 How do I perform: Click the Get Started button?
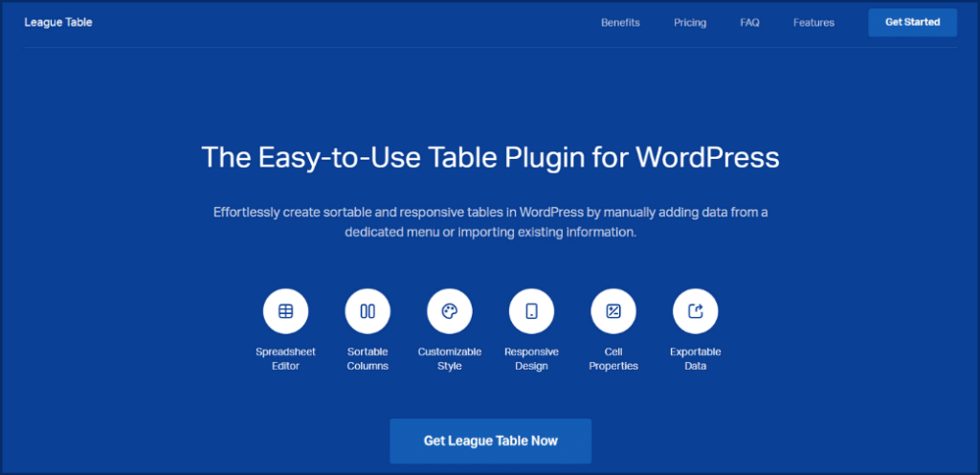tap(912, 22)
